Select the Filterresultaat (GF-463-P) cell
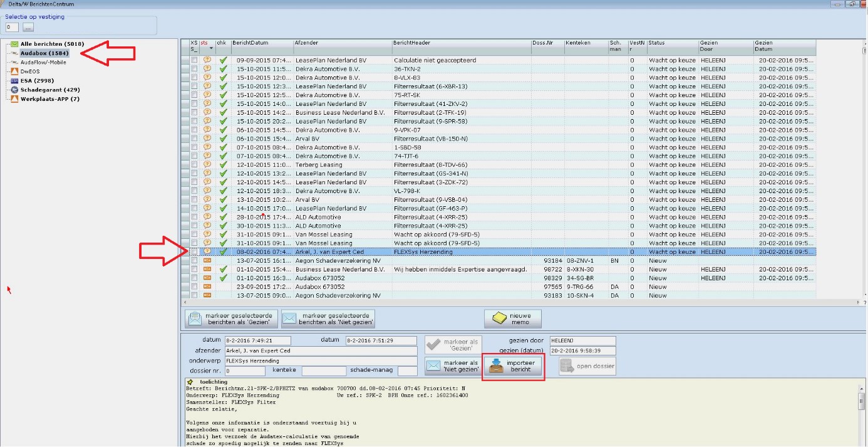Screen dimensions: 868x447 click(462, 208)
